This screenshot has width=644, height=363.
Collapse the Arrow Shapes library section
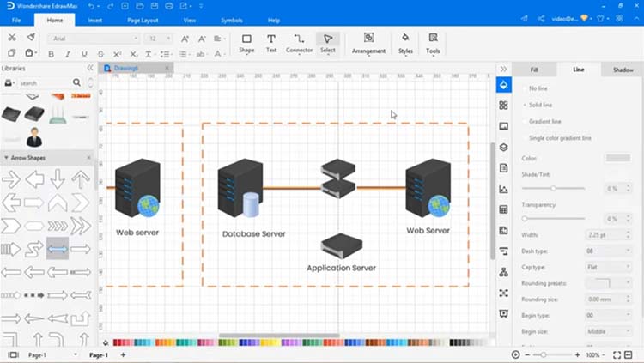click(6, 158)
